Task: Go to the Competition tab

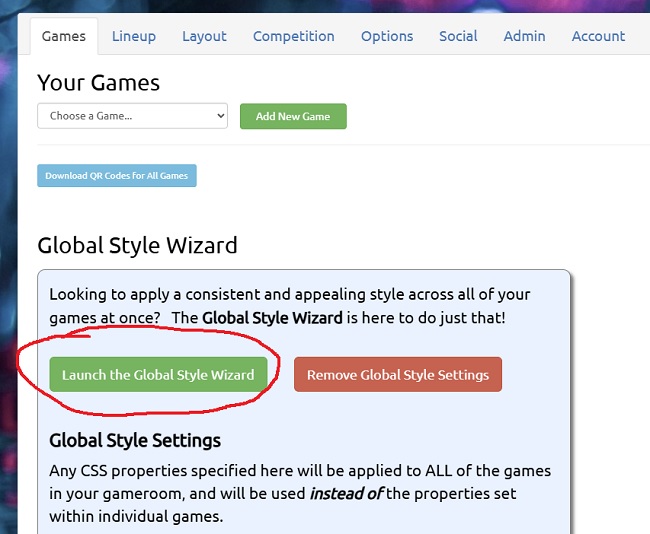Action: click(x=293, y=36)
